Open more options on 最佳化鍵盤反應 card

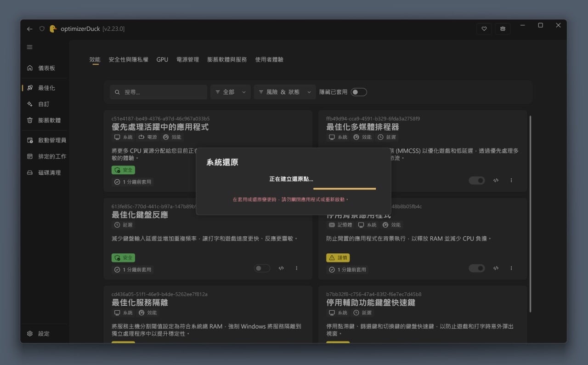(297, 268)
